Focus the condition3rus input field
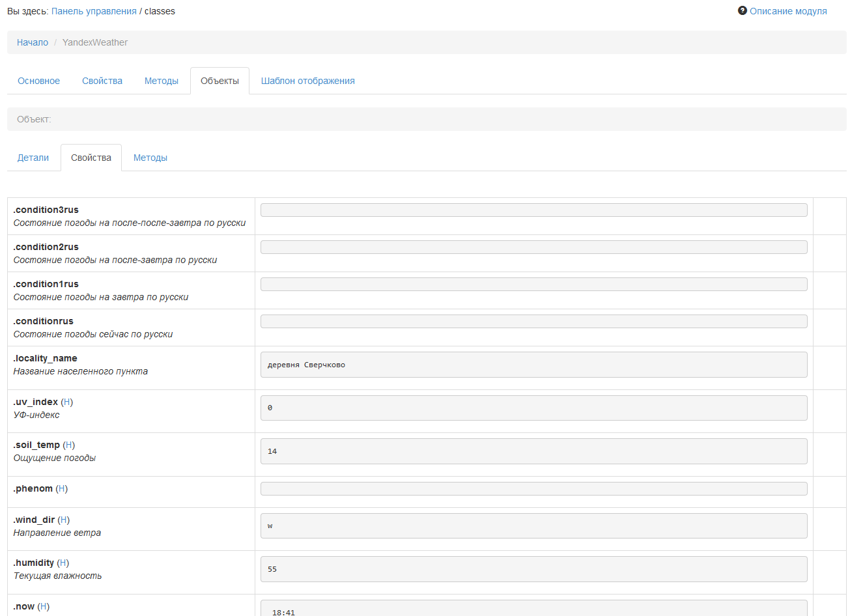850x616 pixels. click(533, 210)
